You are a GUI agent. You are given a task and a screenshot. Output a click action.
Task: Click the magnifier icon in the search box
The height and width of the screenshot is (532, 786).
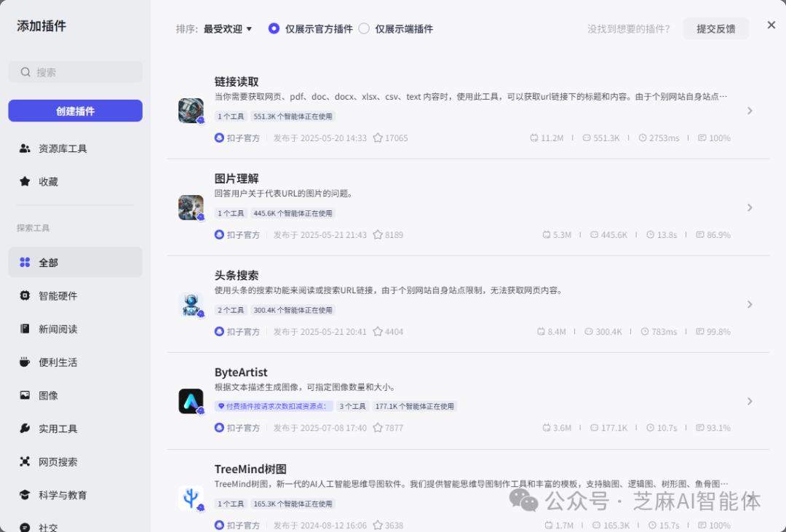25,72
